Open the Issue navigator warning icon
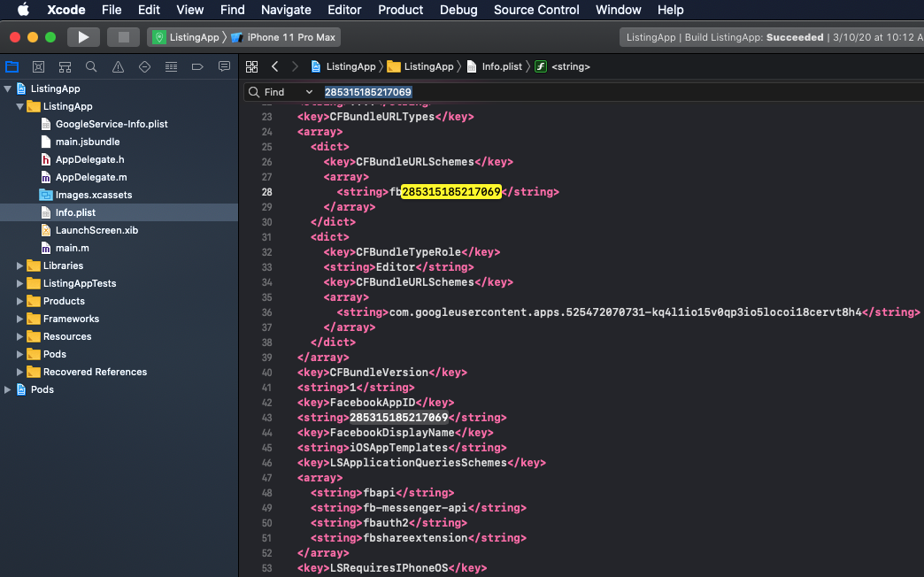Viewport: 924px width, 577px height. [118, 67]
